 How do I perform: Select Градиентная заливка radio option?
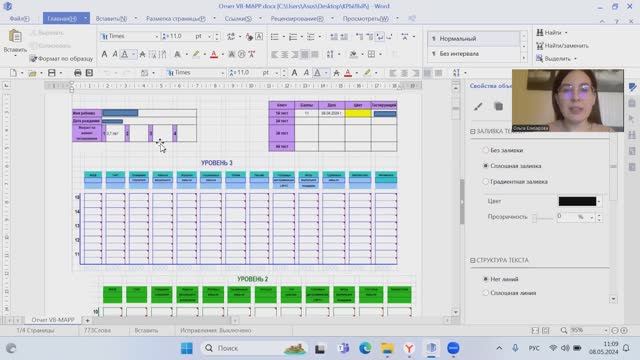(x=485, y=182)
